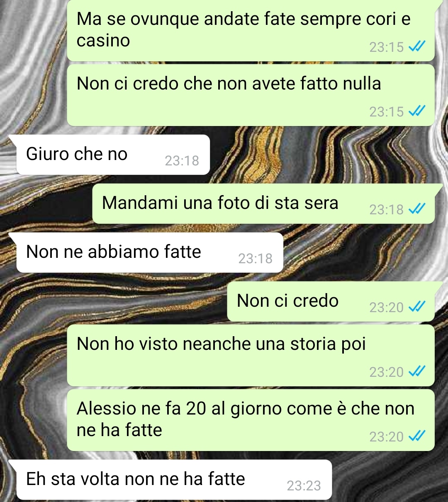Tap the double check mark beside 'Non avete fatto nulla'
448x502 pixels.
pos(417,112)
